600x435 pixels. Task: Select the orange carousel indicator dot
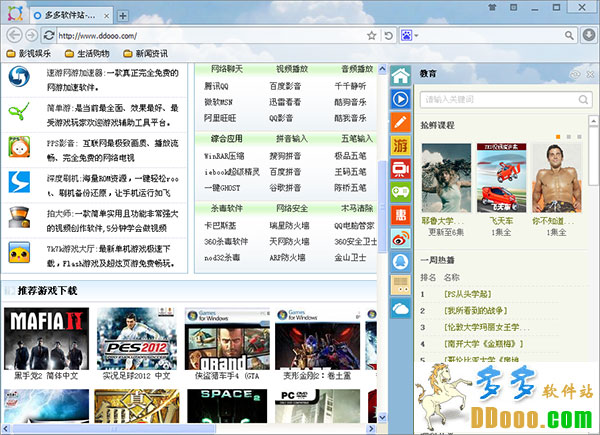[x=558, y=137]
